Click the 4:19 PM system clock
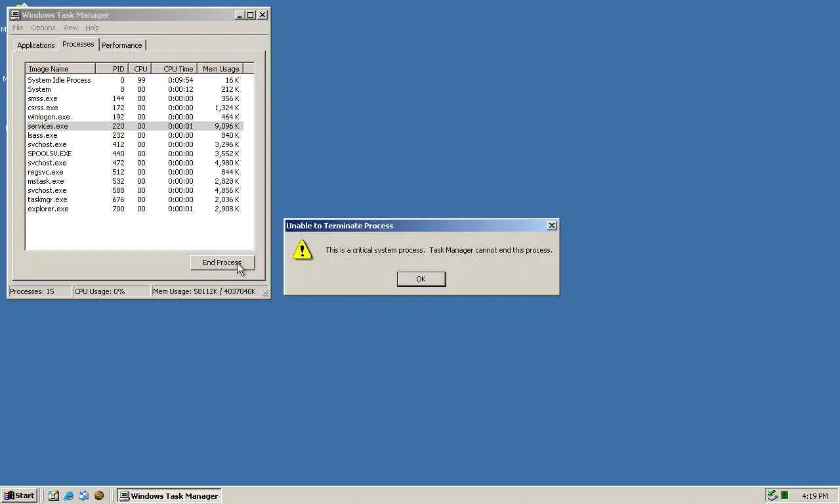840x504 pixels. coord(815,496)
